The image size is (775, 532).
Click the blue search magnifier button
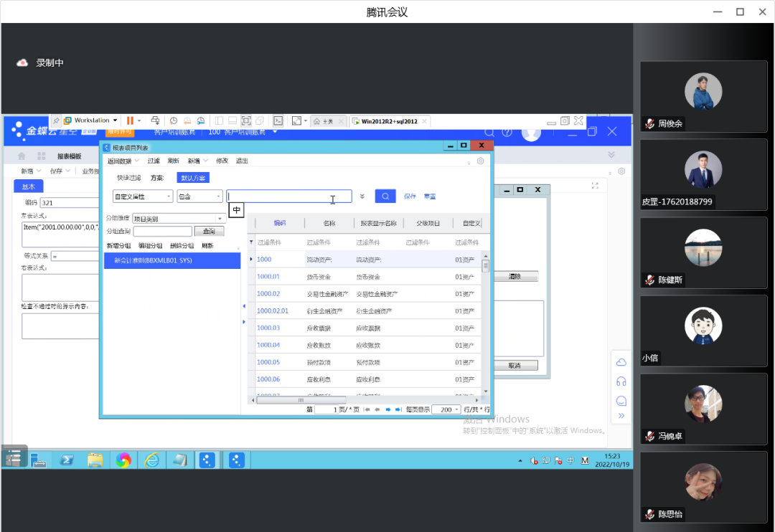coord(385,196)
